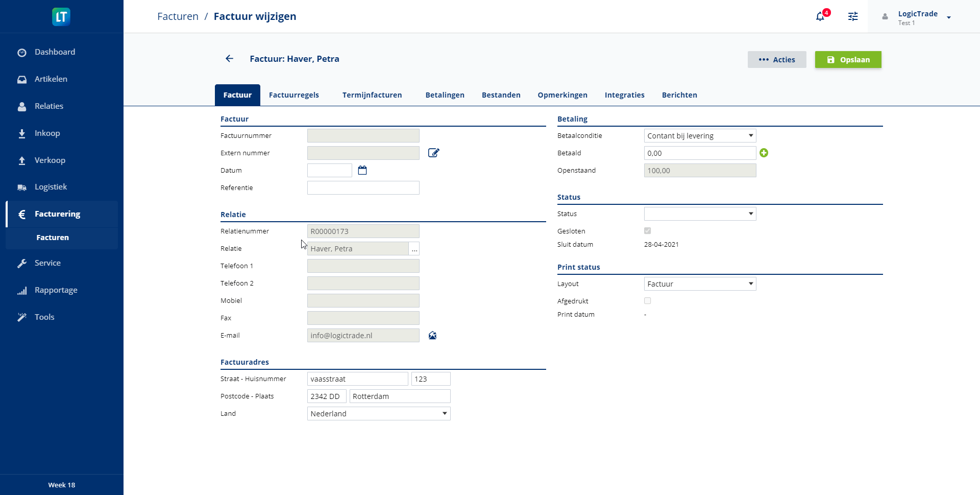Click the Referentie input field
Viewport: 980px width, 495px height.
[x=363, y=188]
